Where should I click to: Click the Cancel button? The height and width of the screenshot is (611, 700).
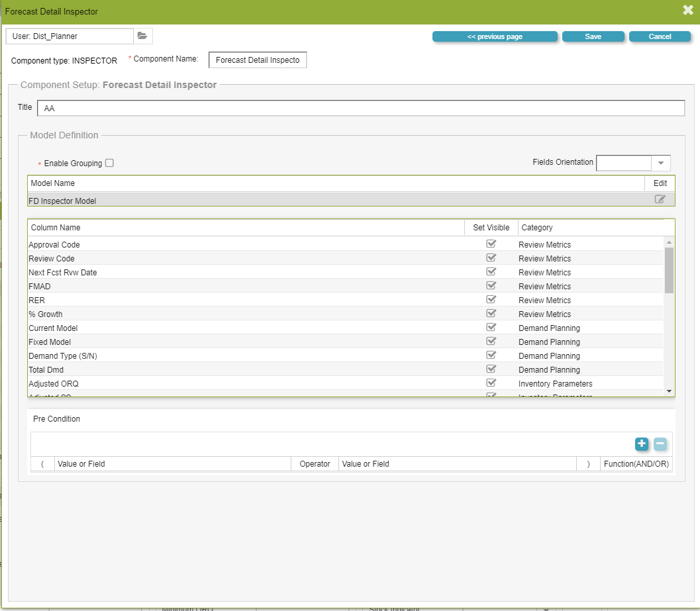click(660, 36)
